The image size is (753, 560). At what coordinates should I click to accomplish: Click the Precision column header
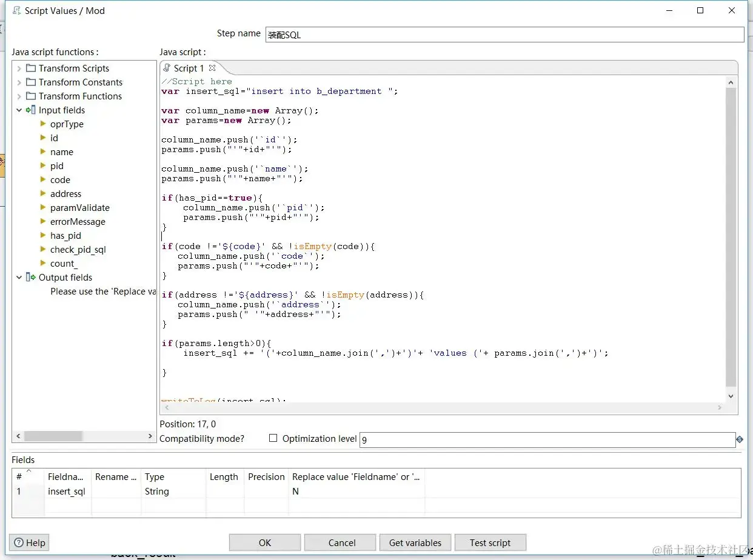pos(266,477)
